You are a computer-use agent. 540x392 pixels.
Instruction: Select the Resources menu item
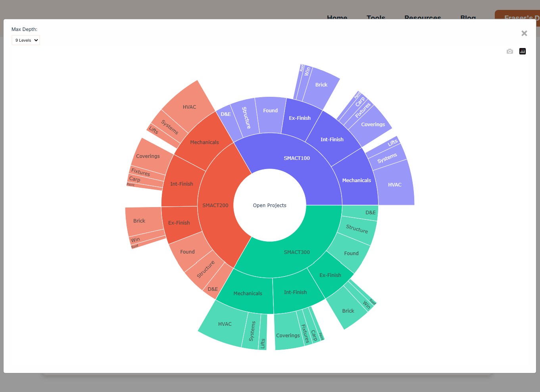[423, 18]
